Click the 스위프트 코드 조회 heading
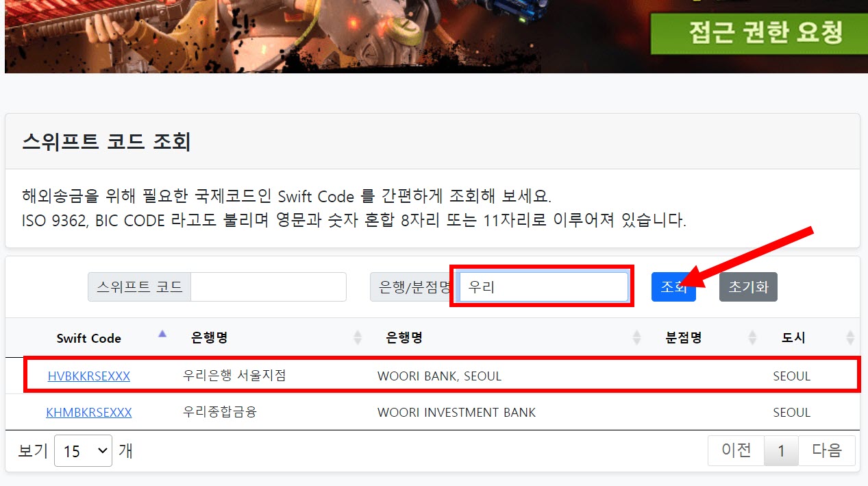Image resolution: width=868 pixels, height=486 pixels. coord(106,142)
